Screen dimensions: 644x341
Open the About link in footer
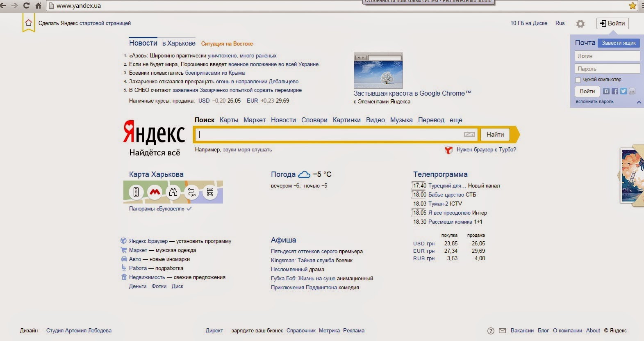(x=593, y=330)
